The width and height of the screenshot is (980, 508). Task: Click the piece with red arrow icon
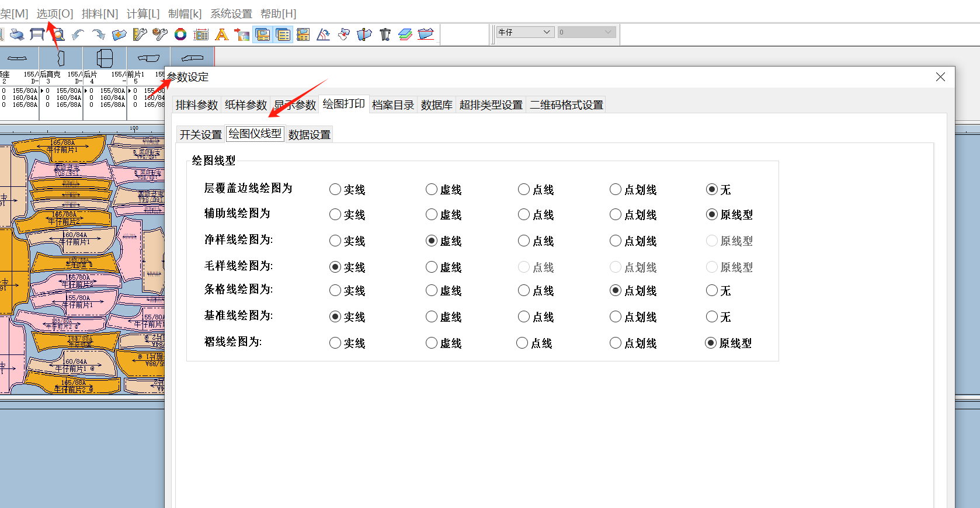tap(344, 35)
